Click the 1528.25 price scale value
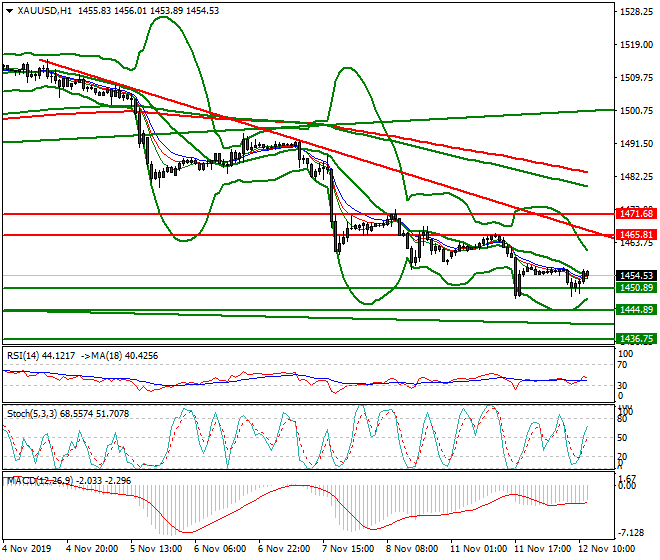 click(636, 12)
